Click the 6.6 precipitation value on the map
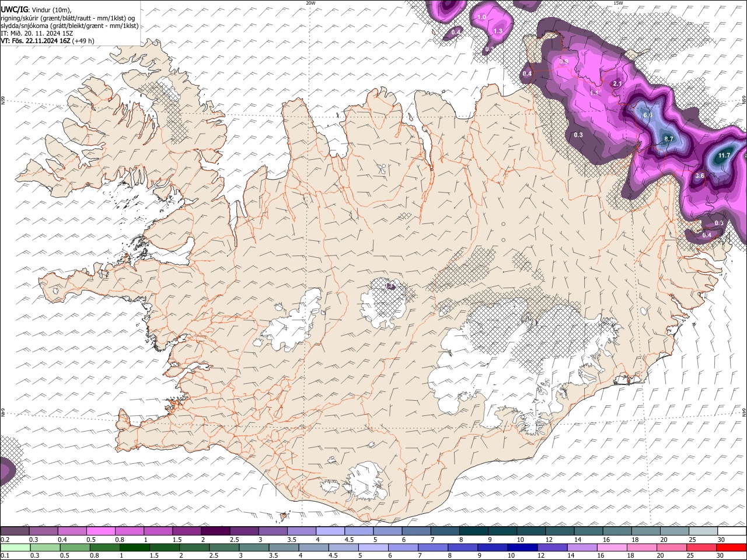 pos(648,116)
